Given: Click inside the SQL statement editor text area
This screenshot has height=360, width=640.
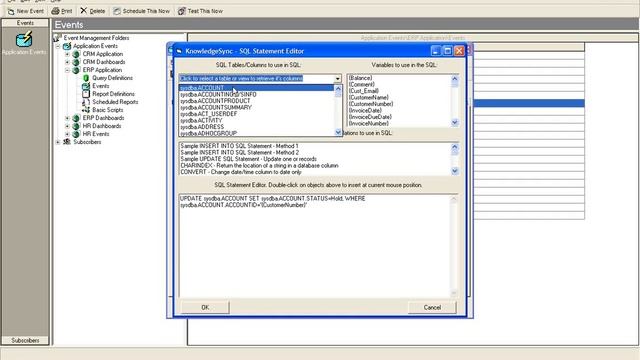Looking at the screenshot, I should [314, 246].
